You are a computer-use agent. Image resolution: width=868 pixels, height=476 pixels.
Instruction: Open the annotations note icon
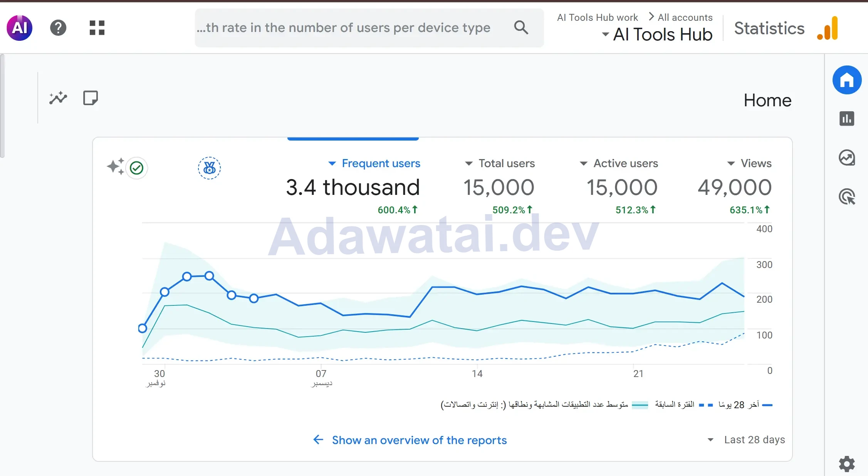point(91,98)
